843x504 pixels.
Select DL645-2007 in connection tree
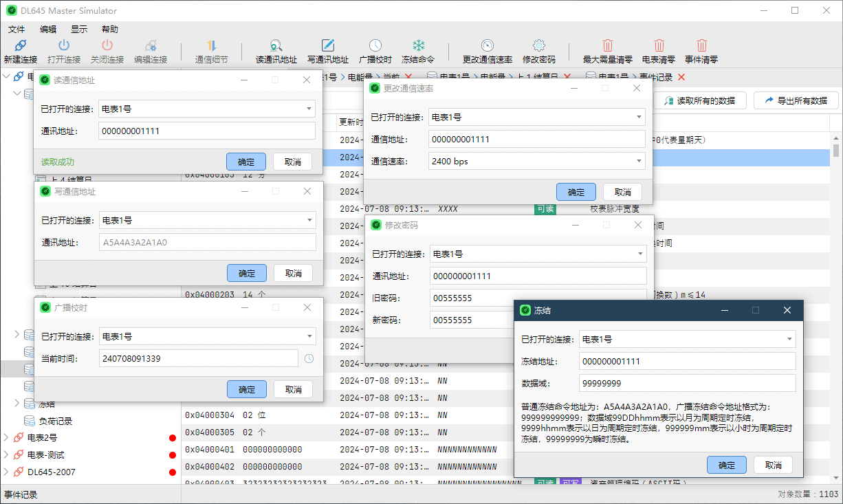[52, 472]
